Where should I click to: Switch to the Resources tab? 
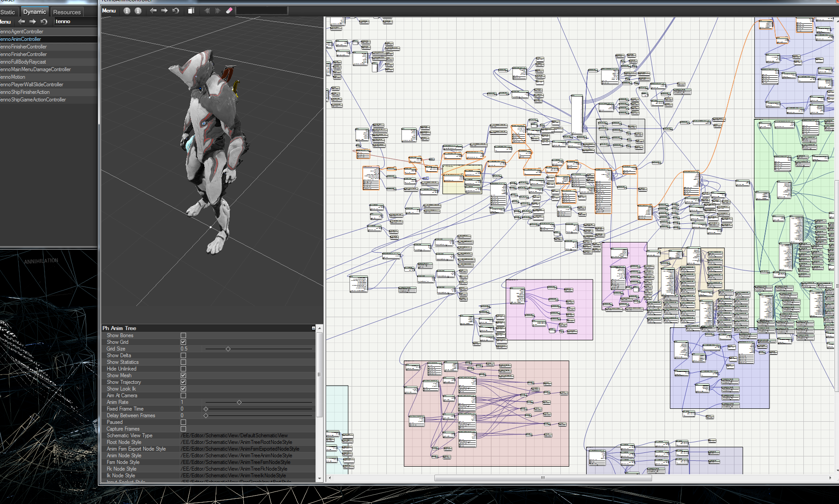(x=67, y=12)
